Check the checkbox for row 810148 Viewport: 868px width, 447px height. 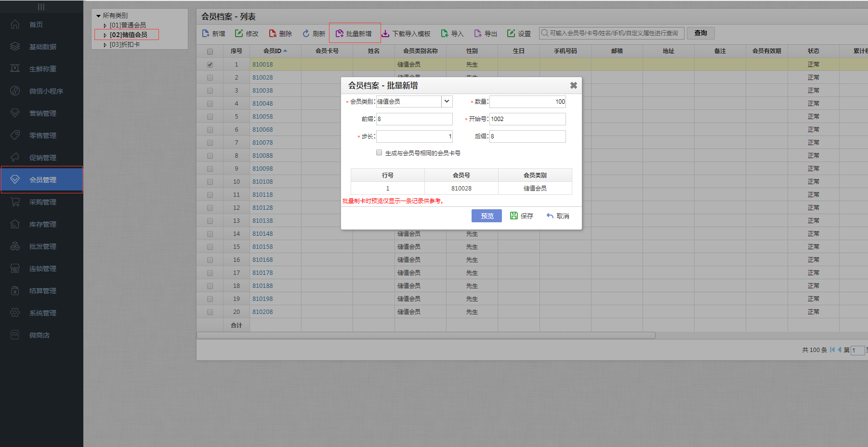pos(210,233)
